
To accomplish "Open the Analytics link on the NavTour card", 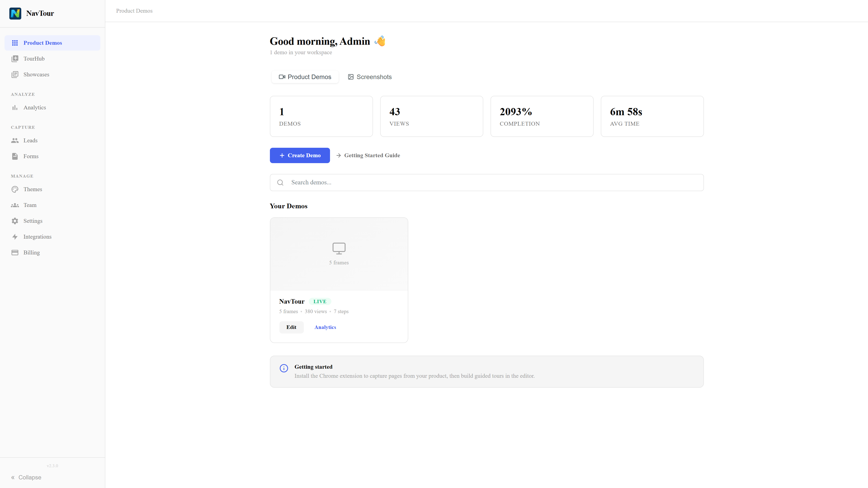I will click(x=325, y=327).
